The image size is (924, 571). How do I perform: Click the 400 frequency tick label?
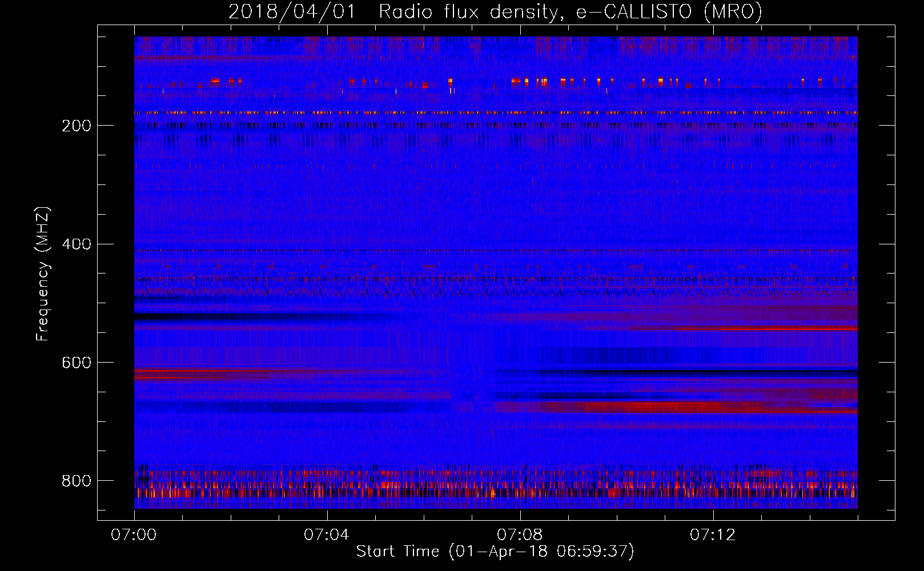click(x=77, y=244)
